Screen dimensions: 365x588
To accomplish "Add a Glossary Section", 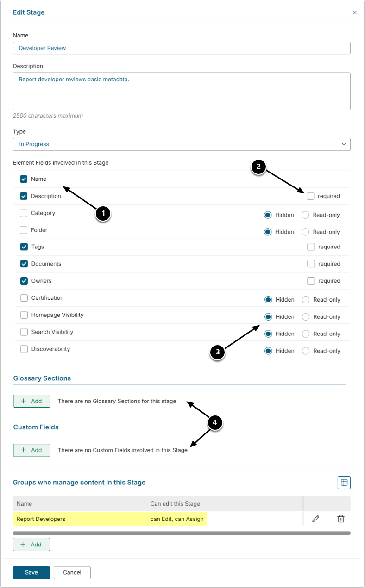I will pyautogui.click(x=31, y=401).
